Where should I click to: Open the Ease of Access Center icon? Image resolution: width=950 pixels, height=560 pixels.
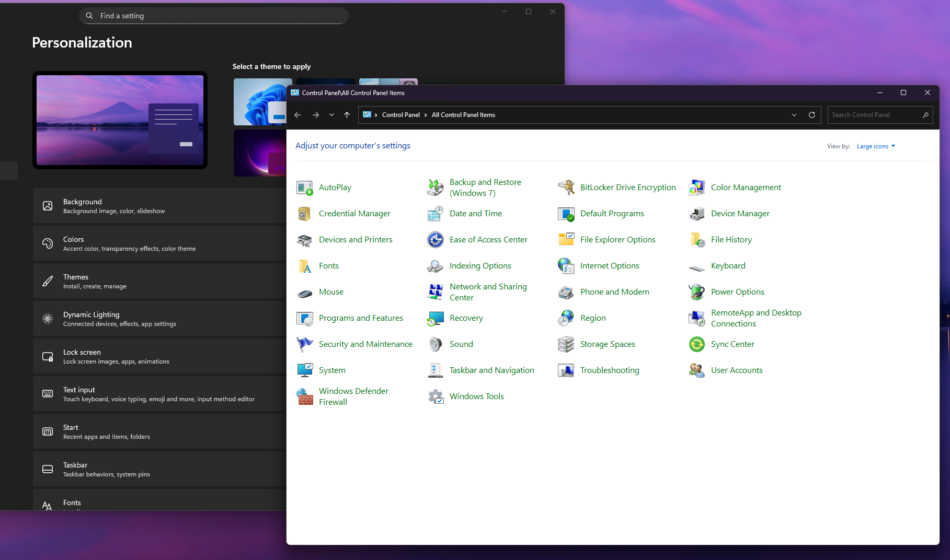tap(435, 240)
